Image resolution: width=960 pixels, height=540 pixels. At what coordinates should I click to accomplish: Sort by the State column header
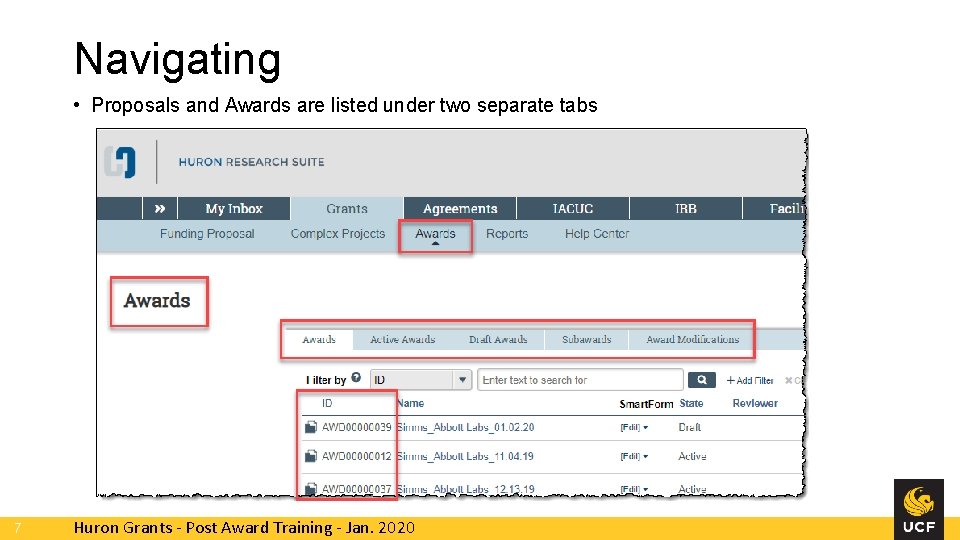(x=691, y=403)
